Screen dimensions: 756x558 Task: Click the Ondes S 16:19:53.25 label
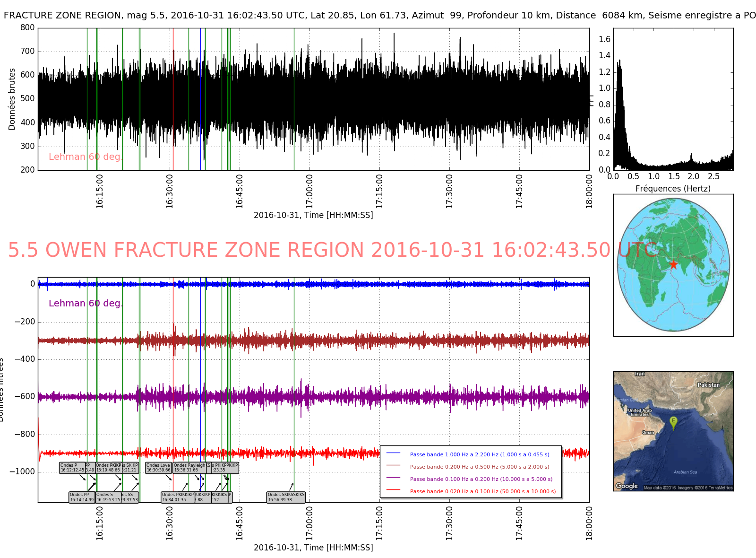tap(108, 497)
